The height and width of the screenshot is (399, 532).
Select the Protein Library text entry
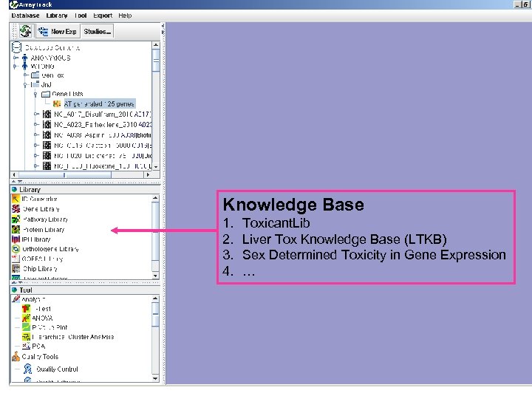pos(44,230)
